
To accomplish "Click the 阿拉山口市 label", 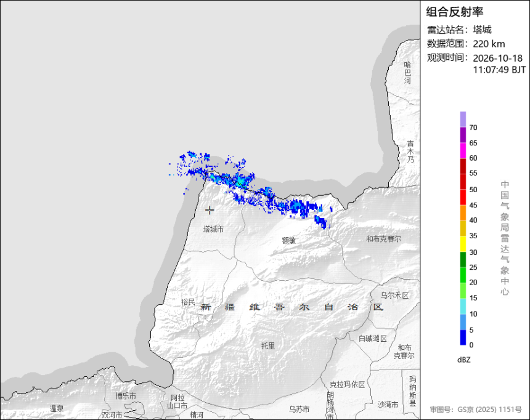I will [x=177, y=402].
